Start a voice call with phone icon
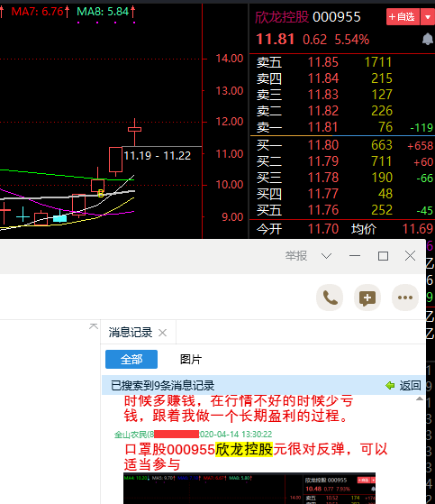The image size is (435, 504). tap(330, 298)
